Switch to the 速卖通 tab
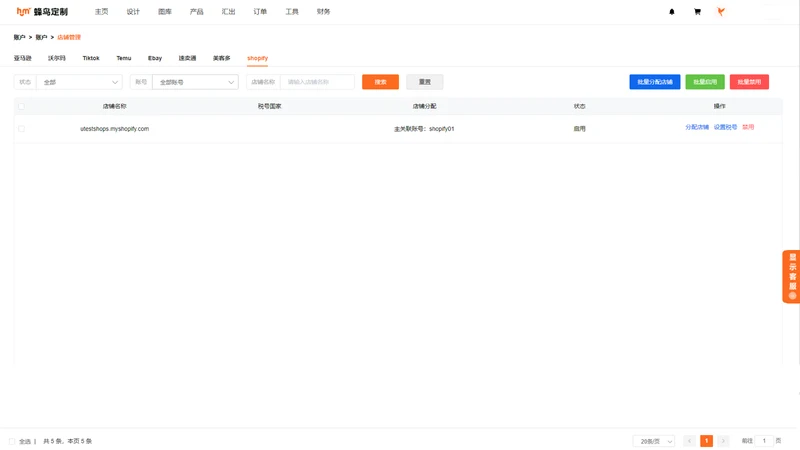 (x=187, y=58)
